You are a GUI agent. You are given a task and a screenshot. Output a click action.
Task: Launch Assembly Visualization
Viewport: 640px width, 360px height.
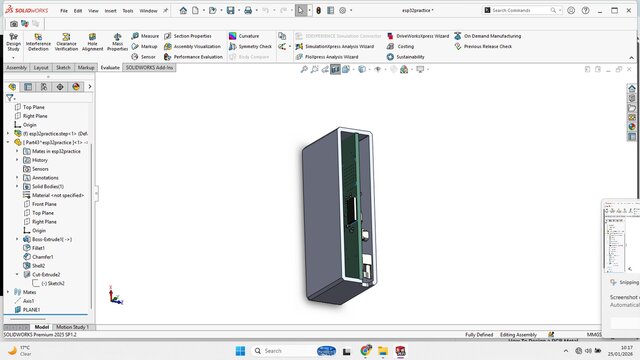coord(192,47)
